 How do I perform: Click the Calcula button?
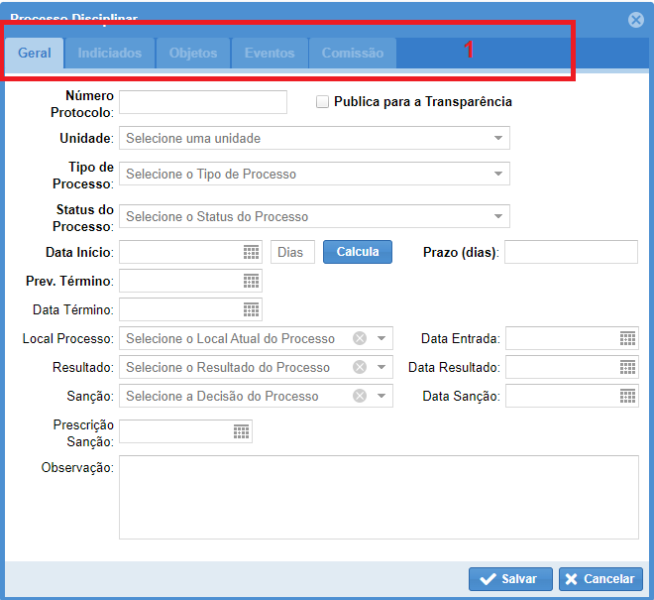pyautogui.click(x=357, y=252)
